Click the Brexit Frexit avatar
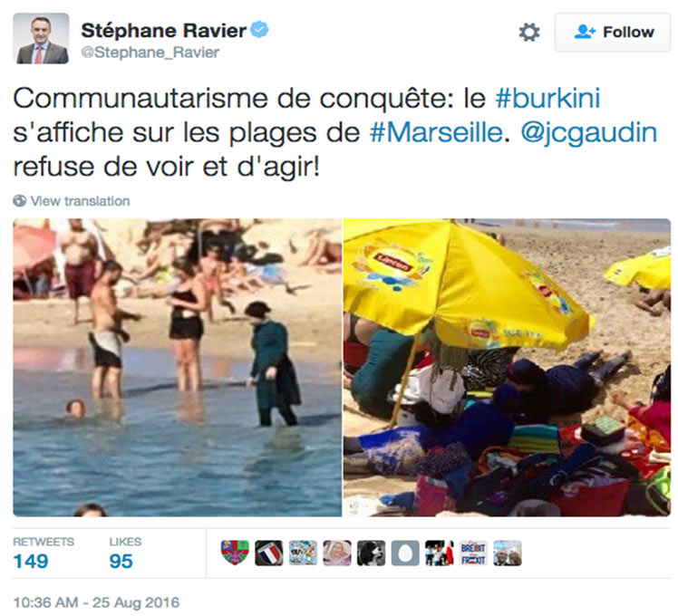 (x=473, y=553)
